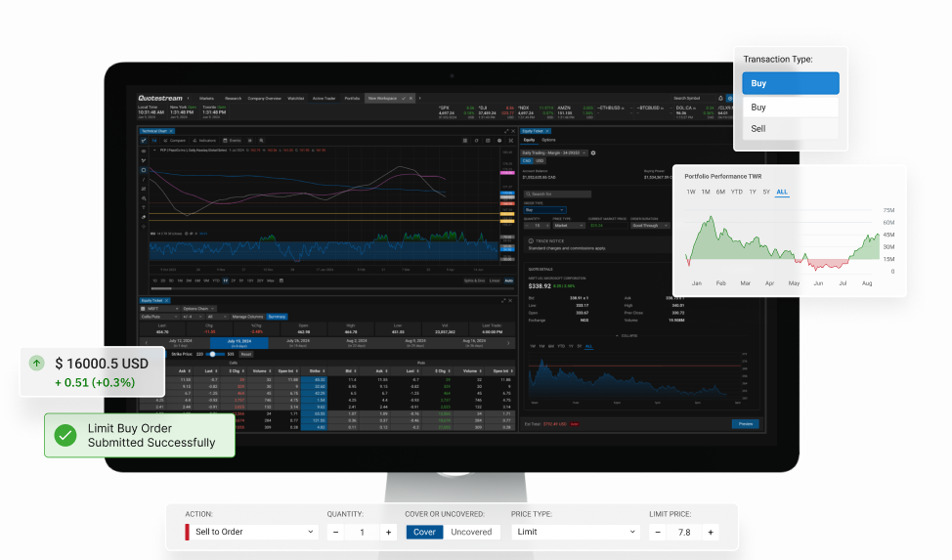Select the crosshair tool in chart sidebar
This screenshot has width=952, height=560.
[x=144, y=227]
